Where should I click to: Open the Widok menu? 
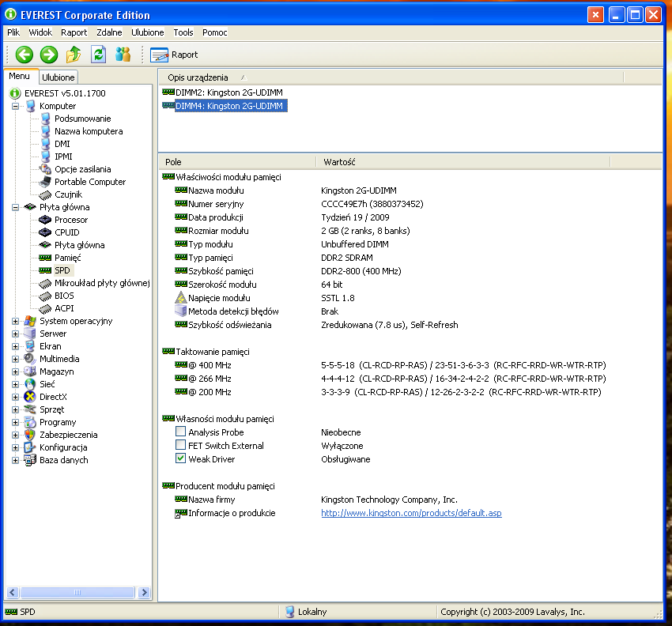(x=40, y=32)
